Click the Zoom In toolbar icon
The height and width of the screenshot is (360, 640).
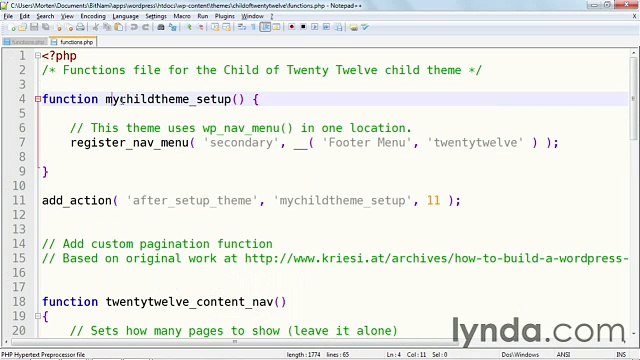click(x=189, y=27)
